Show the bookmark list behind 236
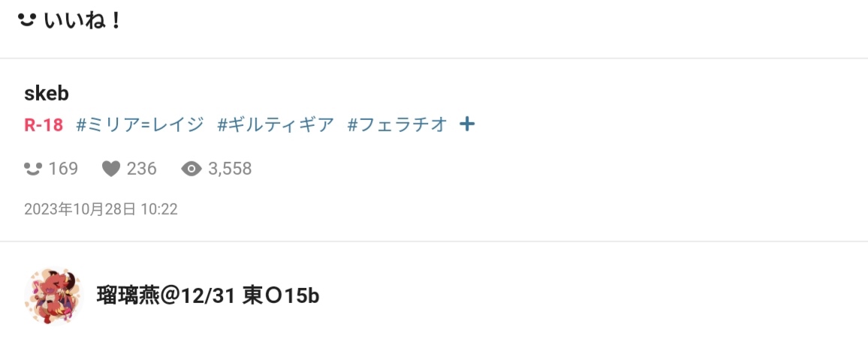This screenshot has width=868, height=342. [x=142, y=169]
